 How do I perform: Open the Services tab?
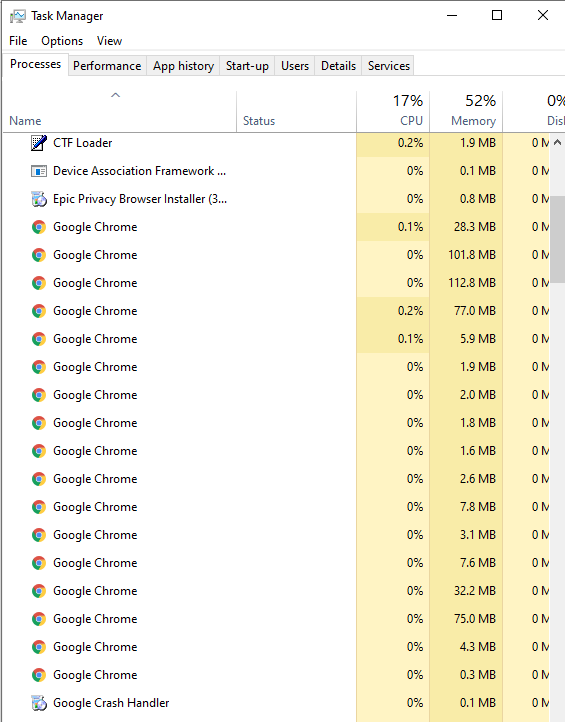pyautogui.click(x=389, y=66)
